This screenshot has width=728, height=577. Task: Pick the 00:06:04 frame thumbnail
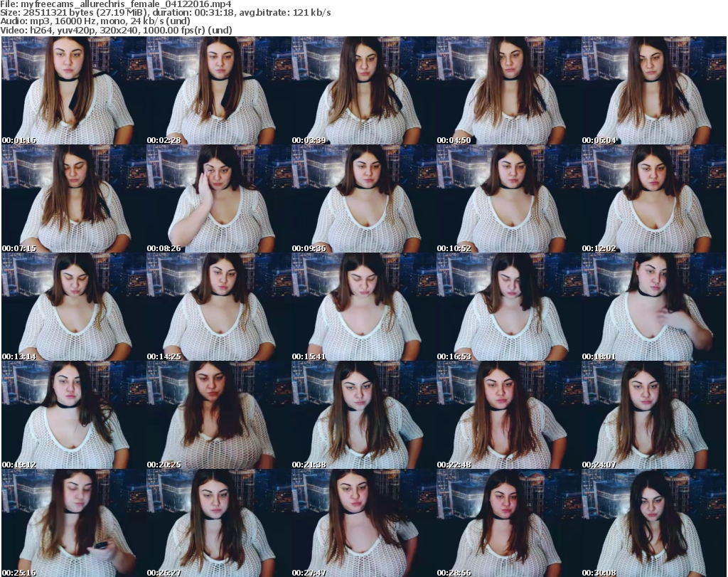[x=654, y=90]
